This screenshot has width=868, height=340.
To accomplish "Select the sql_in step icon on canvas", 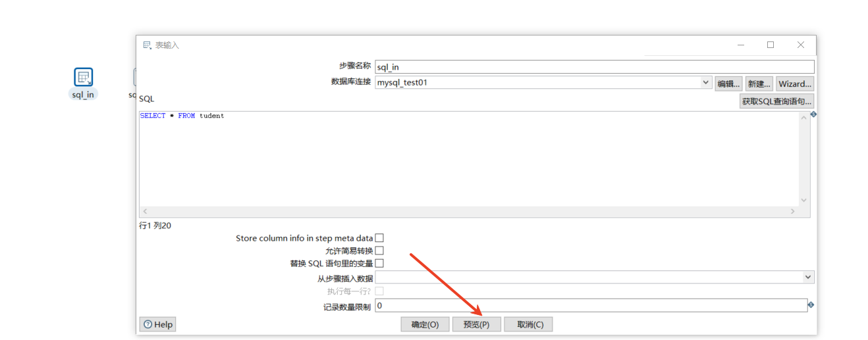I will click(84, 77).
